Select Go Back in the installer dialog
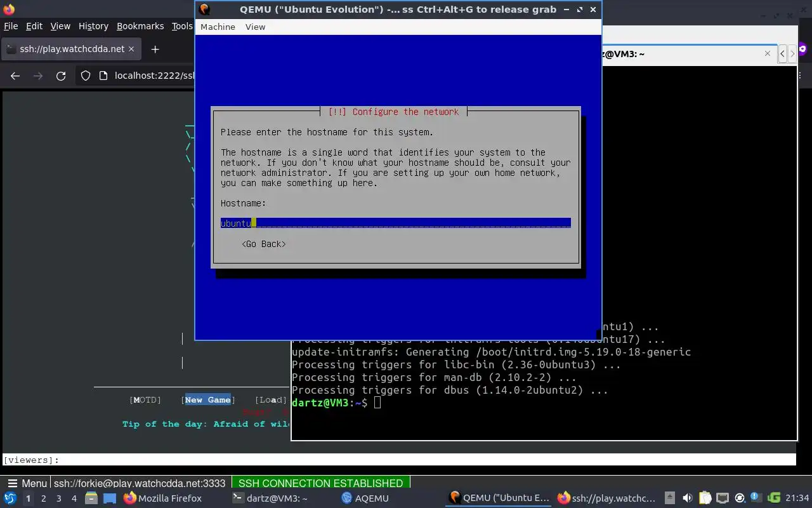Screen dimensions: 812x508 (x=264, y=244)
